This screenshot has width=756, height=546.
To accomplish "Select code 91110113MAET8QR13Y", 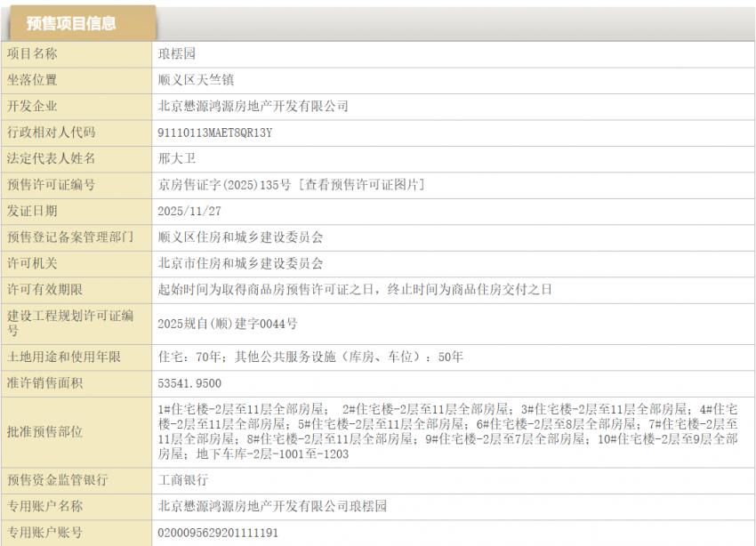I will pos(215,132).
